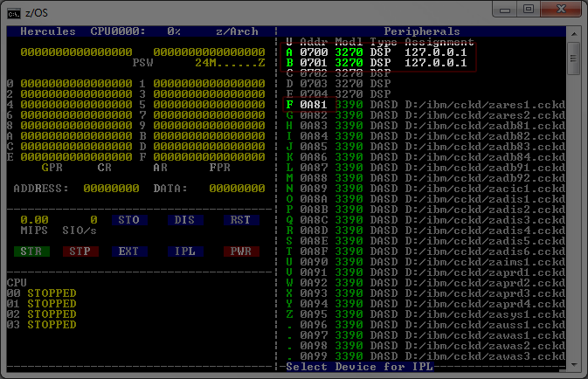588x379 pixels.
Task: Maximize the z/OS window
Action: coord(529,10)
